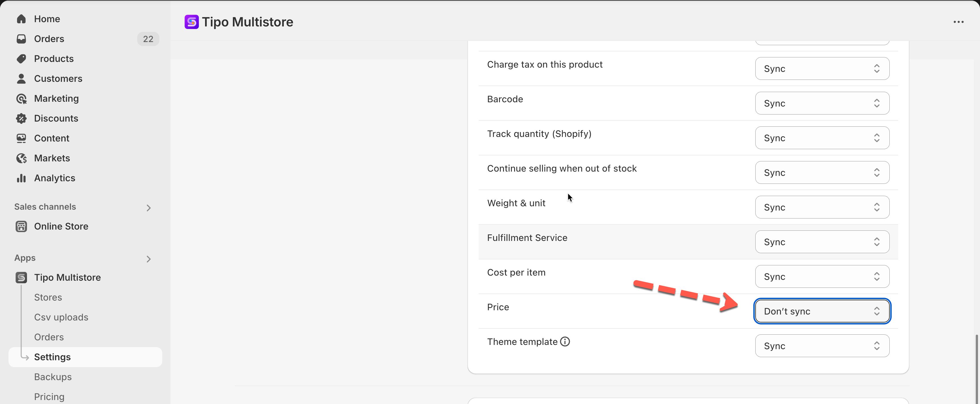Viewport: 980px width, 404px height.
Task: Go to Csv uploads page
Action: pos(61,317)
